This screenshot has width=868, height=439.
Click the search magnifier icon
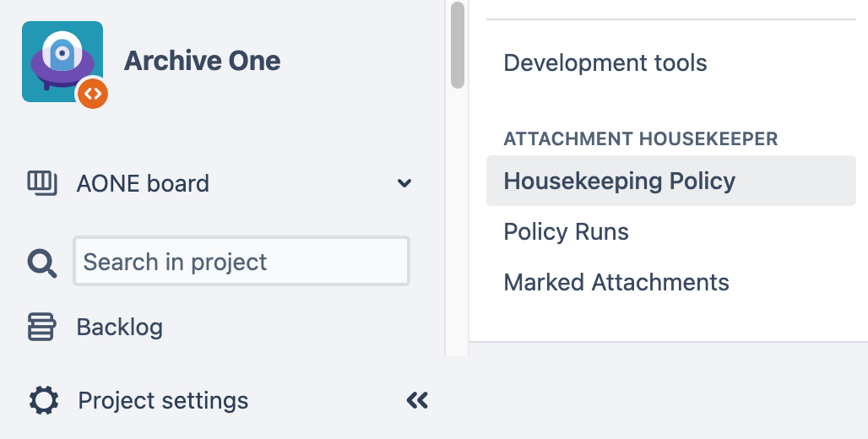point(42,263)
